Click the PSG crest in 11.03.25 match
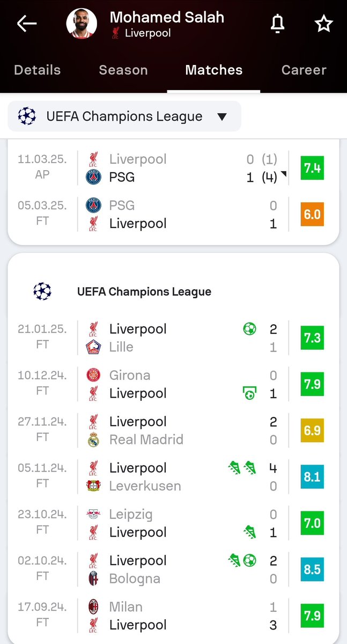This screenshot has width=347, height=644. (93, 177)
